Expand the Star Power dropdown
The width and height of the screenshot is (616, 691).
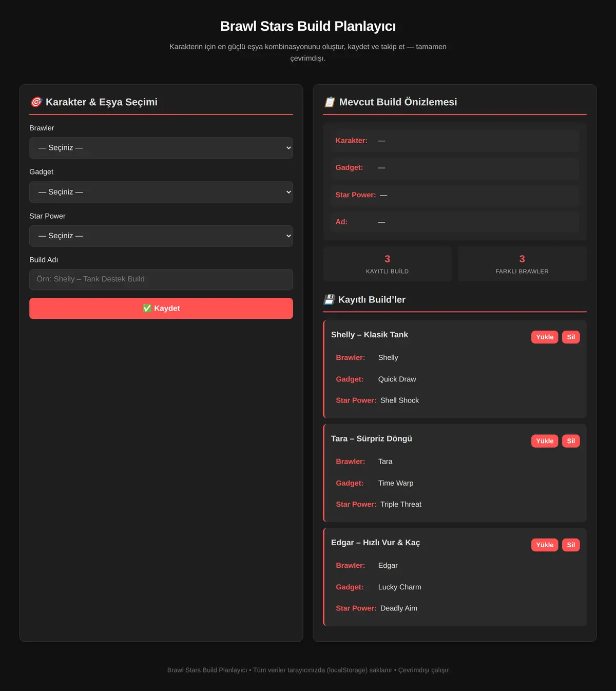click(x=161, y=236)
